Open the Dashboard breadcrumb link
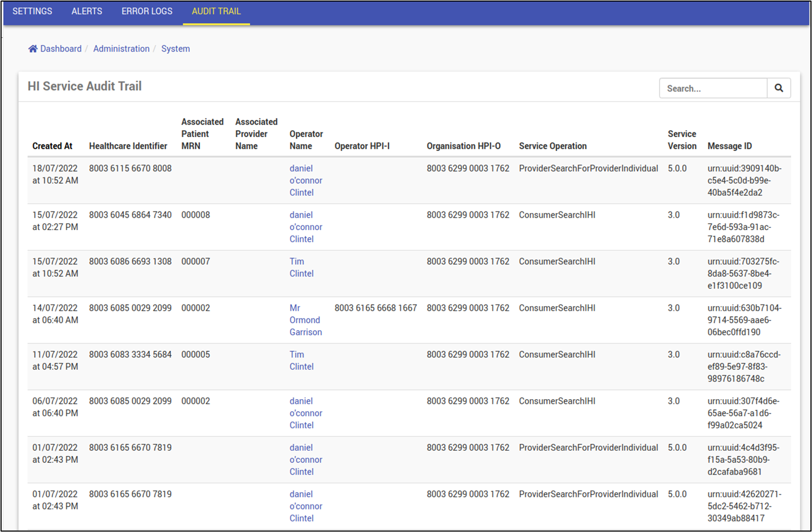 point(61,49)
